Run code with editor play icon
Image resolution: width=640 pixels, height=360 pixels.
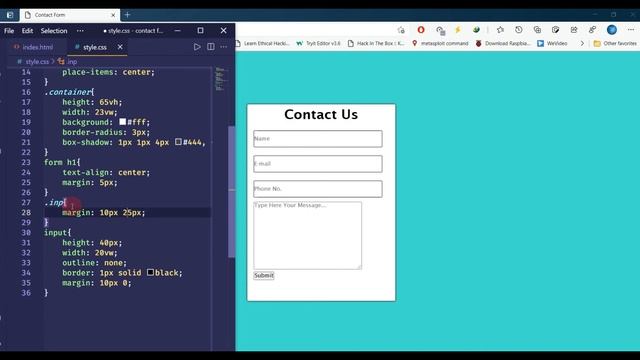click(x=197, y=47)
